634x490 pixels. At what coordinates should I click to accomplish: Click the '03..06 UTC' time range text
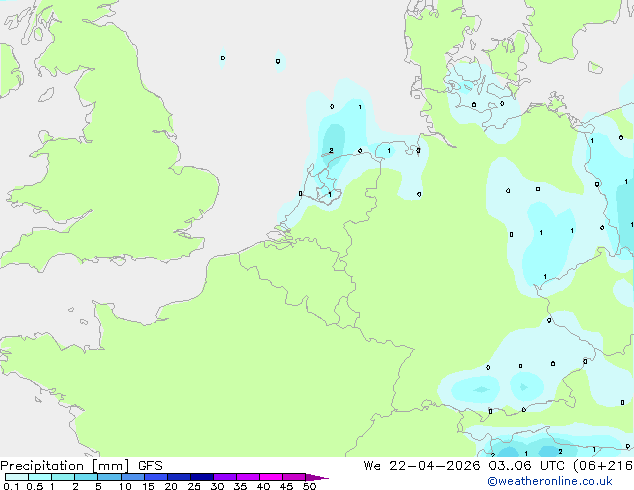point(526,466)
